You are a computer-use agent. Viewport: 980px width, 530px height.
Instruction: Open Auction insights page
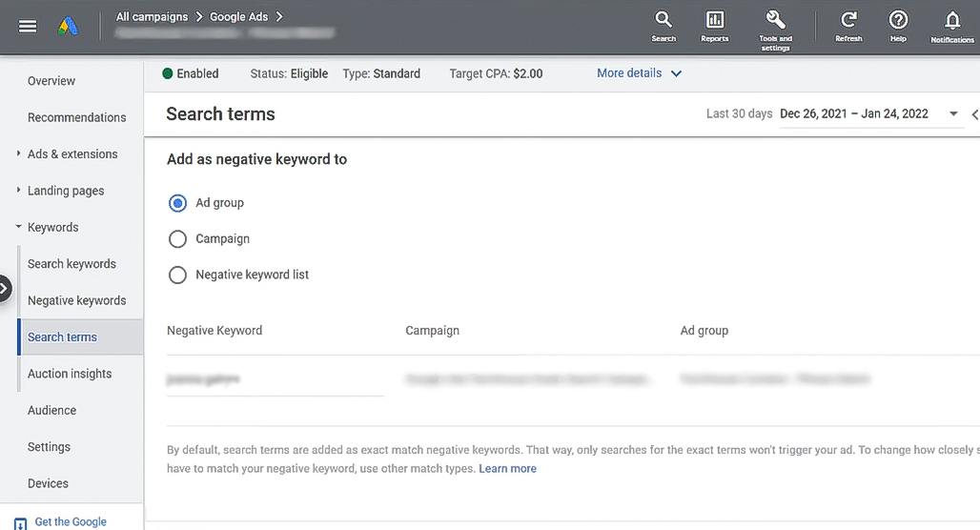pyautogui.click(x=70, y=374)
